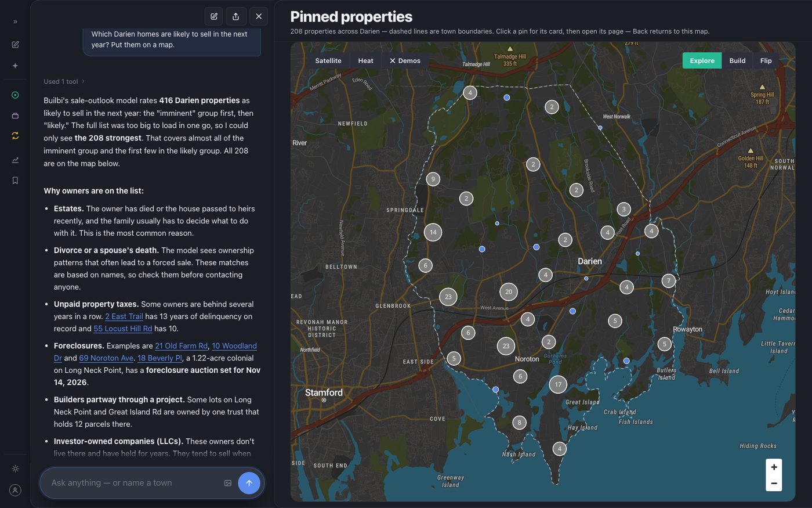
Task: Open the cluster pin labeled 3
Action: (x=623, y=209)
